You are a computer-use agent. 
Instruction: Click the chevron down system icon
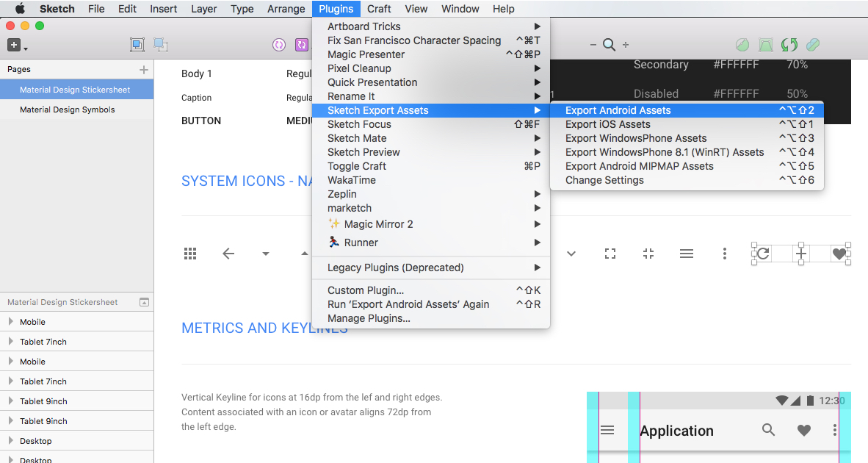click(x=571, y=254)
